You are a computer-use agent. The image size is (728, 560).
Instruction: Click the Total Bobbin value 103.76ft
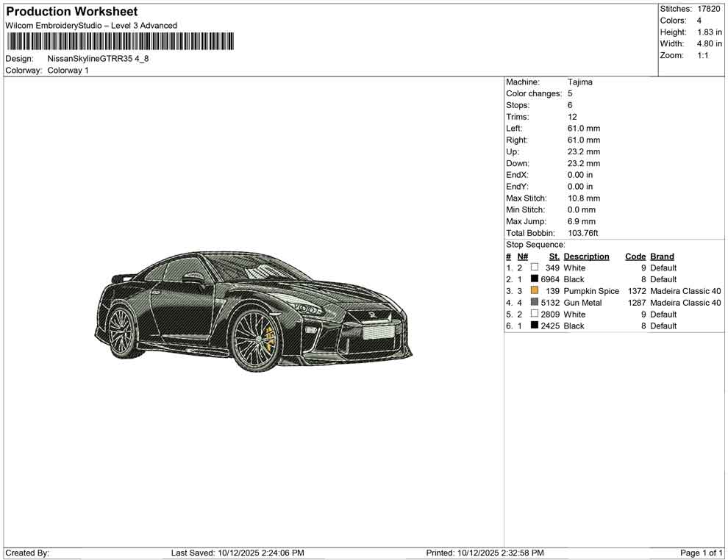582,233
